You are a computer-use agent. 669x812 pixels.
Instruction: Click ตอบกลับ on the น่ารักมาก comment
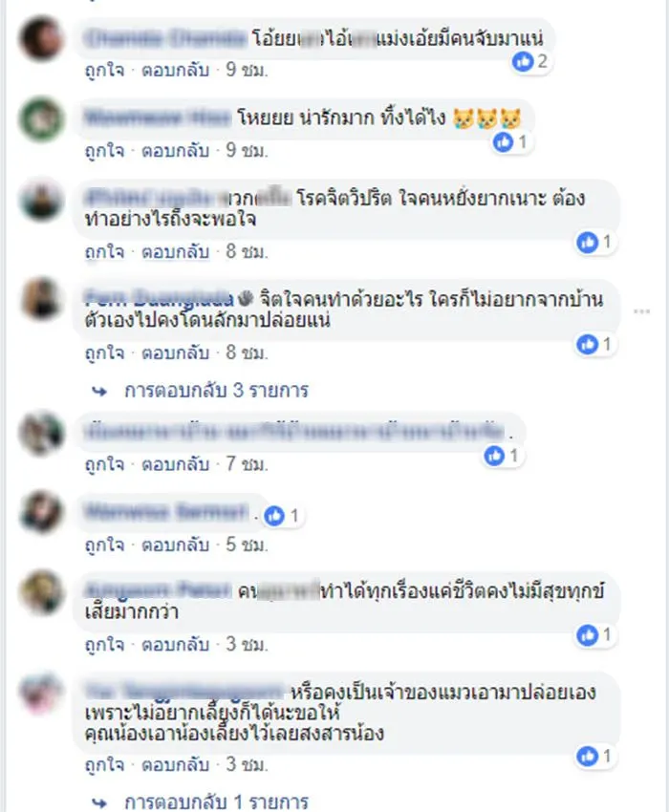click(x=175, y=151)
